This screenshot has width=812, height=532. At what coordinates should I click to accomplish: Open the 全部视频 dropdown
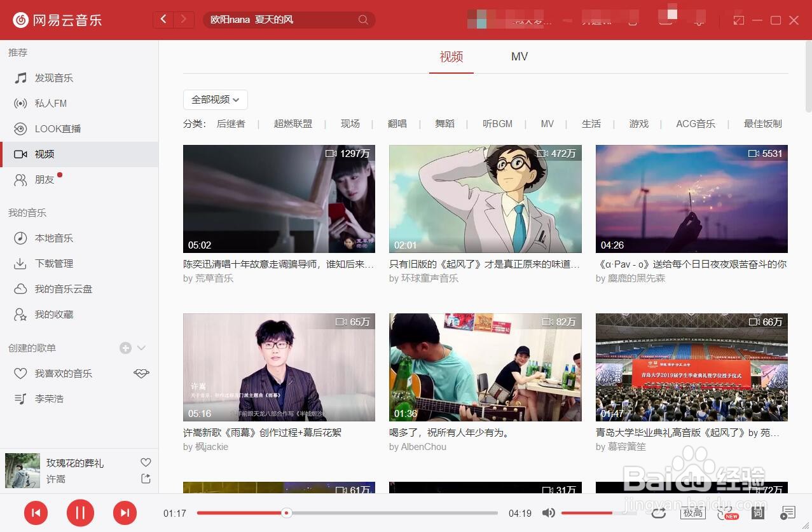click(216, 100)
